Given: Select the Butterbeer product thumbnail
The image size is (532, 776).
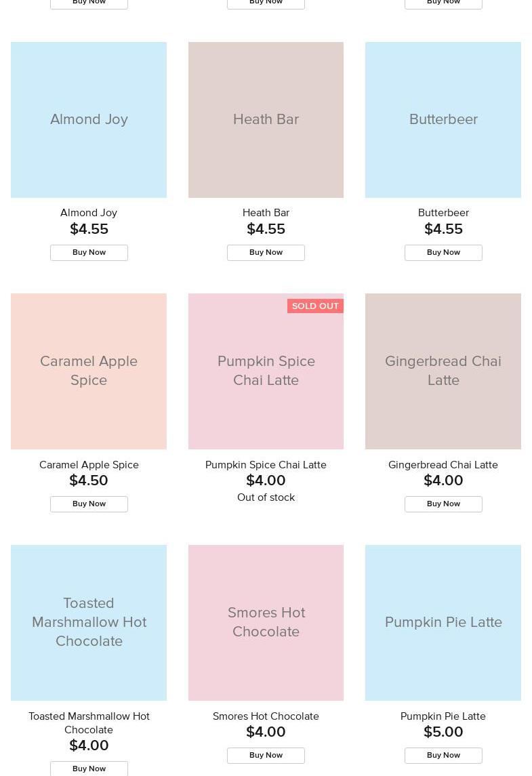Looking at the screenshot, I should [x=443, y=120].
